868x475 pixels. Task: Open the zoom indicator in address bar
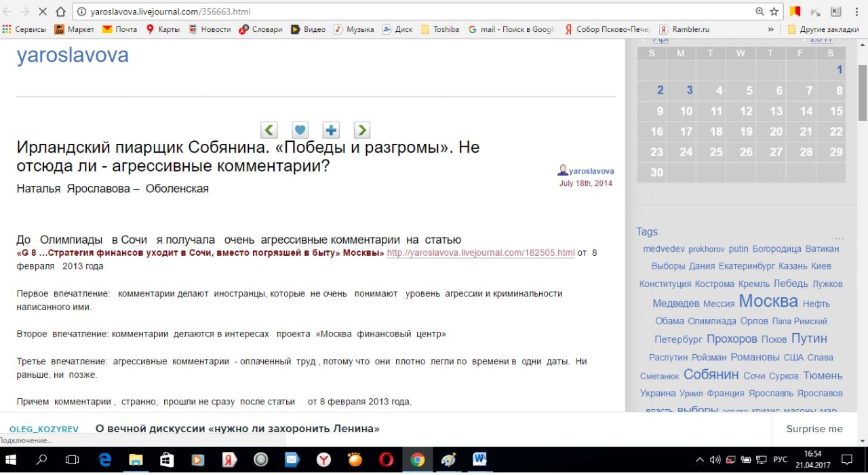[760, 12]
